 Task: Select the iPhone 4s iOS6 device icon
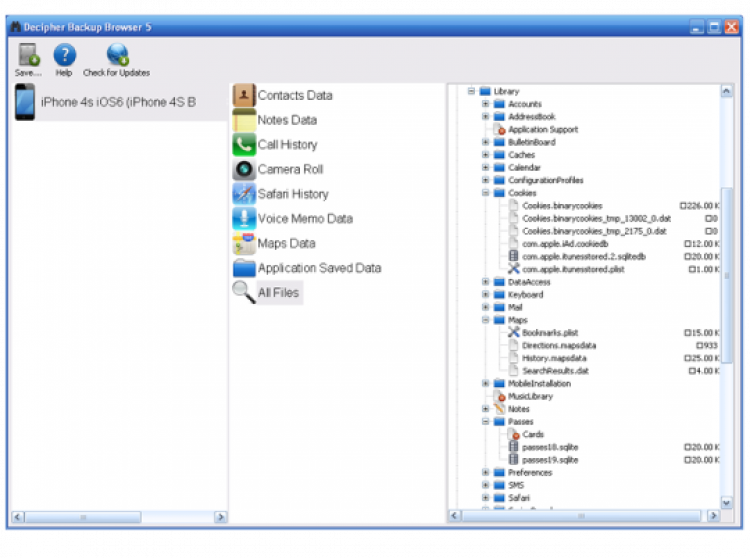coord(25,102)
